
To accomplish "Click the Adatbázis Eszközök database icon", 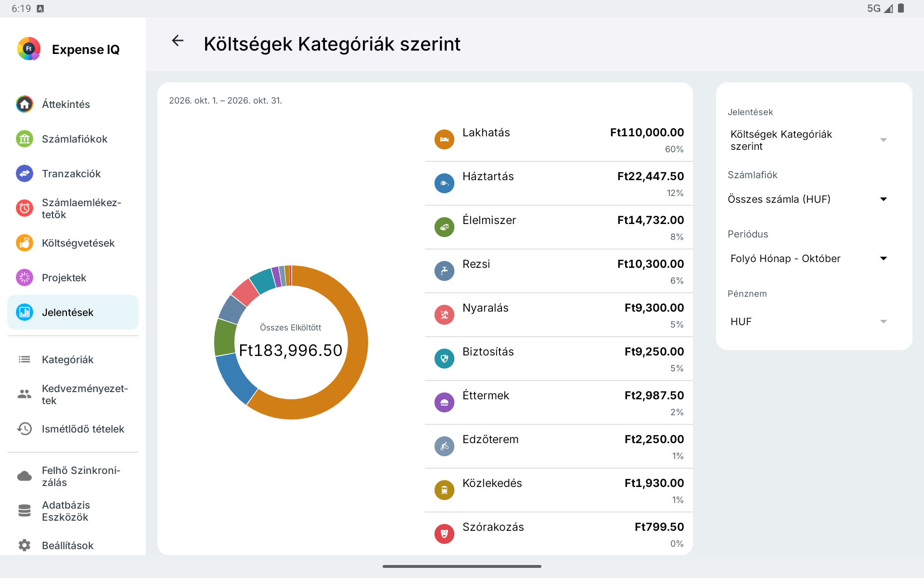I will [25, 511].
